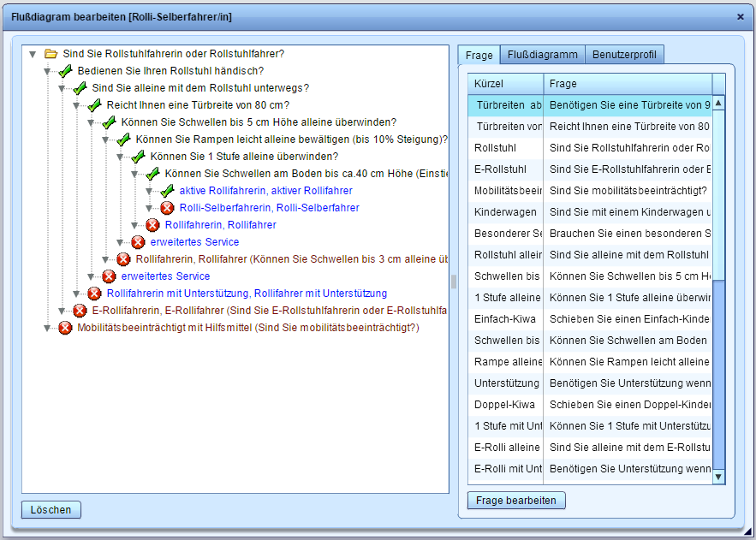Collapse the root 'Sind Sie Rollstuhlfahrerin oder Rollstuhlfahrer?' node
The width and height of the screenshot is (756, 540).
pyautogui.click(x=33, y=55)
